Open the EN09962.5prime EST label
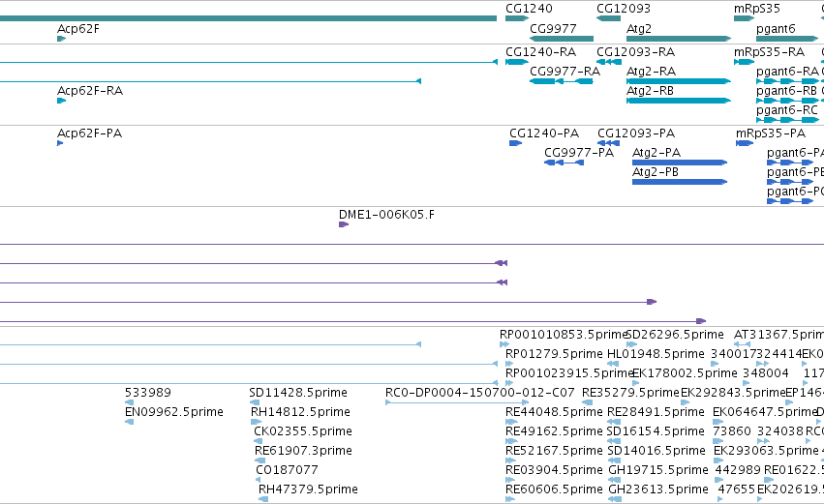 coord(174,412)
